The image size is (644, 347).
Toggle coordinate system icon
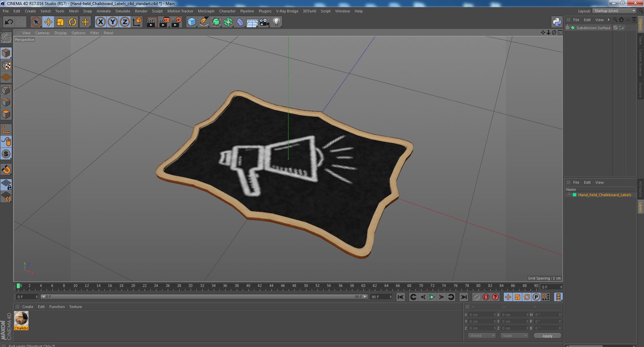click(x=137, y=22)
